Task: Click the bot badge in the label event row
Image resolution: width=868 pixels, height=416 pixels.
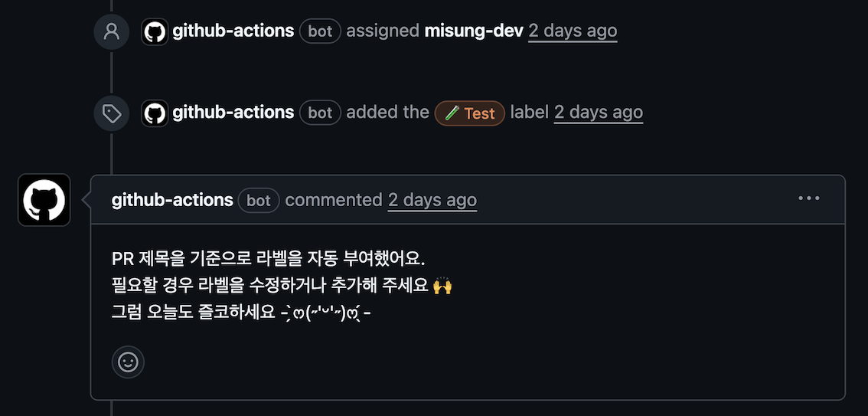Action: click(320, 113)
